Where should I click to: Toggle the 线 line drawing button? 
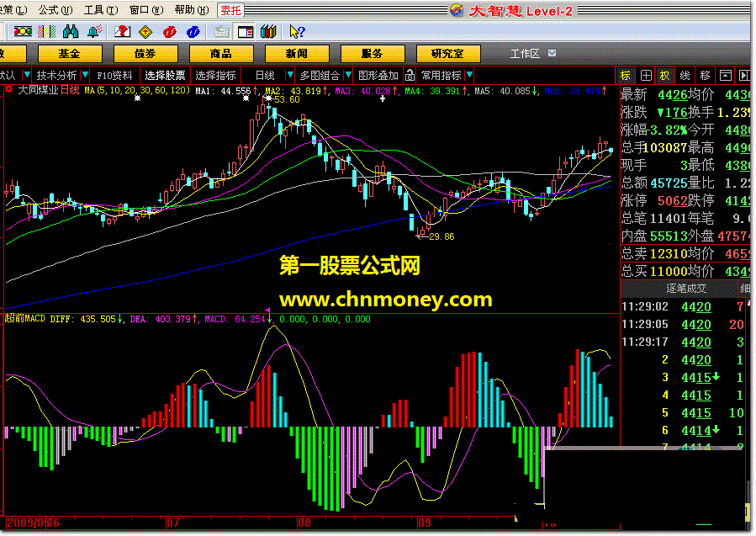coord(685,75)
